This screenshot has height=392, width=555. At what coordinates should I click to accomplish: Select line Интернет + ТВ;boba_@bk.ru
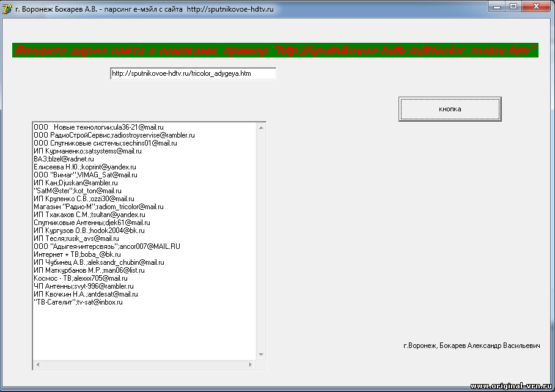click(x=77, y=254)
